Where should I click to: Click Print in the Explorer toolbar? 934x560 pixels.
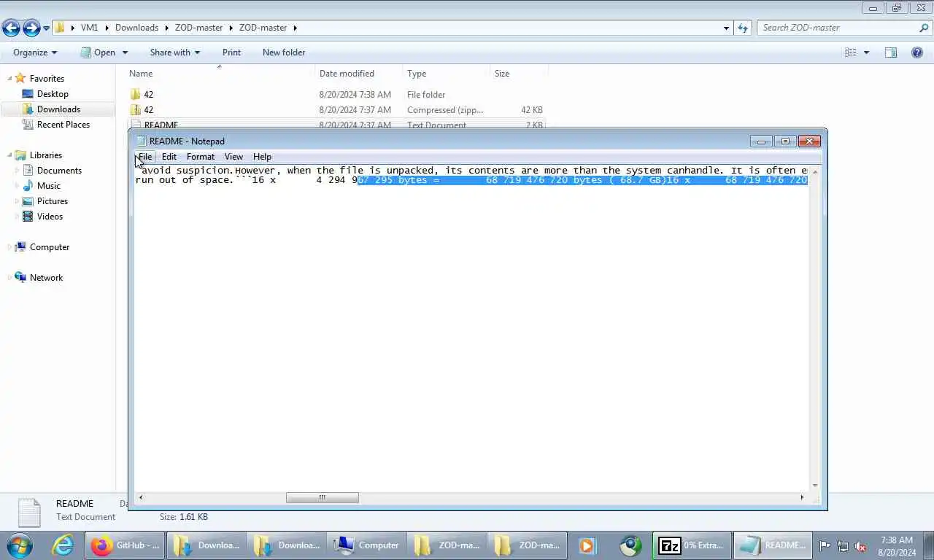[231, 52]
